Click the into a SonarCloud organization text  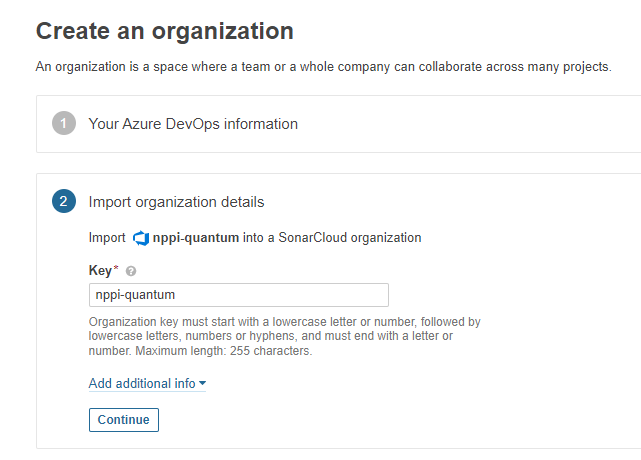tap(332, 238)
